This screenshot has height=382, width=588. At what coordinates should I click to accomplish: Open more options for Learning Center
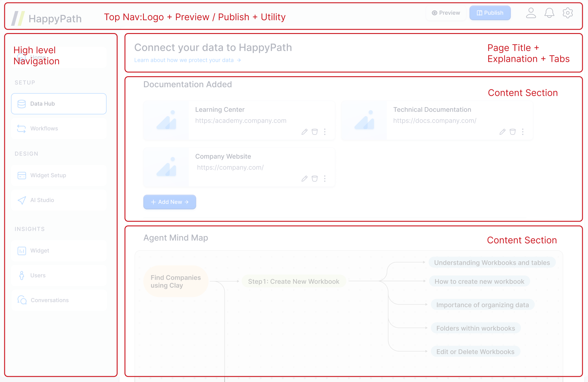point(325,132)
